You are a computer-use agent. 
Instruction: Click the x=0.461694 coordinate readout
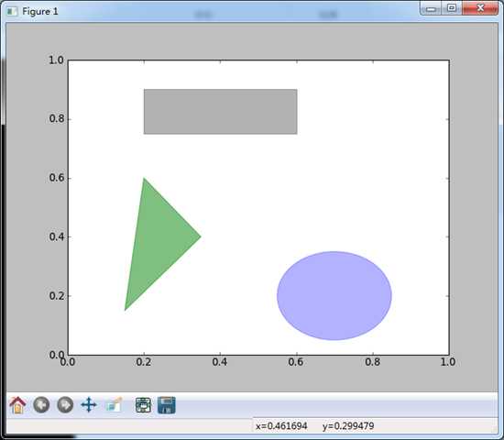[281, 426]
